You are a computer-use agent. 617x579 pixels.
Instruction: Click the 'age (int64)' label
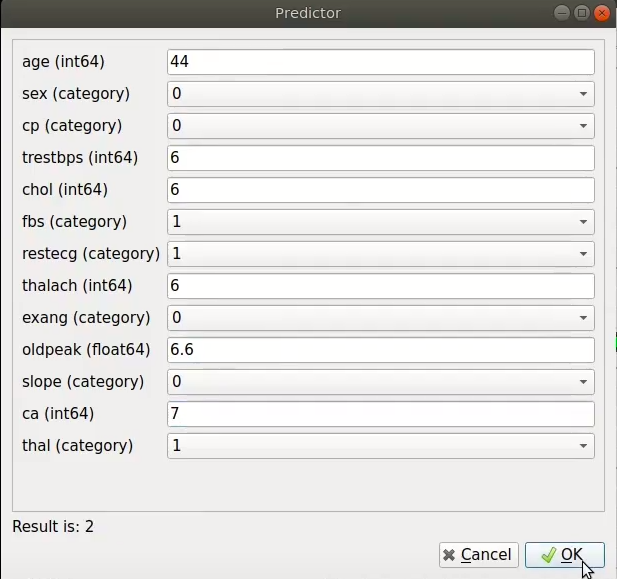click(x=63, y=62)
